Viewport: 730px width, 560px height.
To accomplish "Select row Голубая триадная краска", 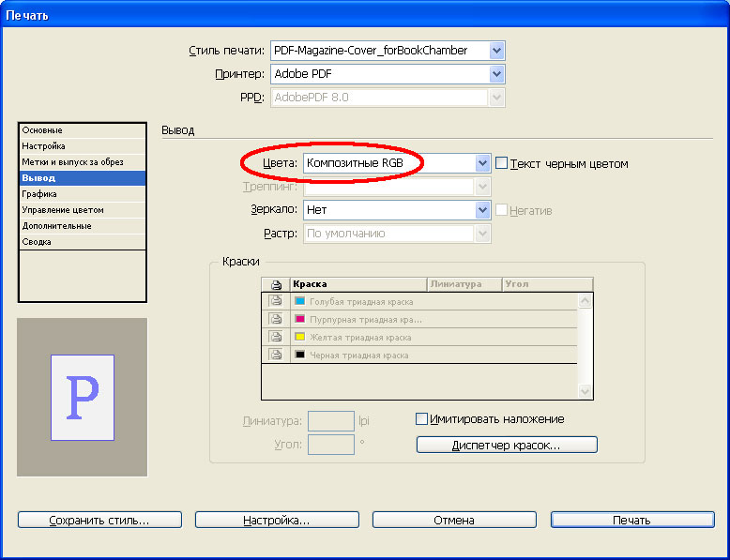I will pos(419,301).
